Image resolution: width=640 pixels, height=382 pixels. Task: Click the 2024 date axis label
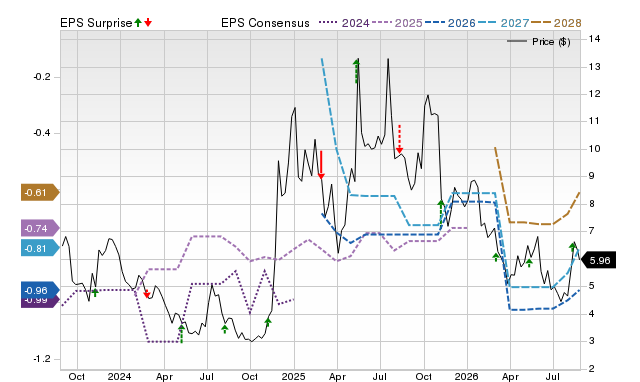(119, 376)
